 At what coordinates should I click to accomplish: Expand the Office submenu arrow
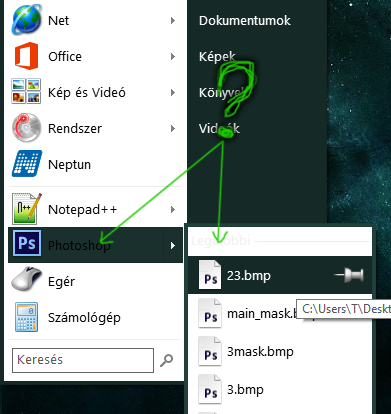(173, 56)
